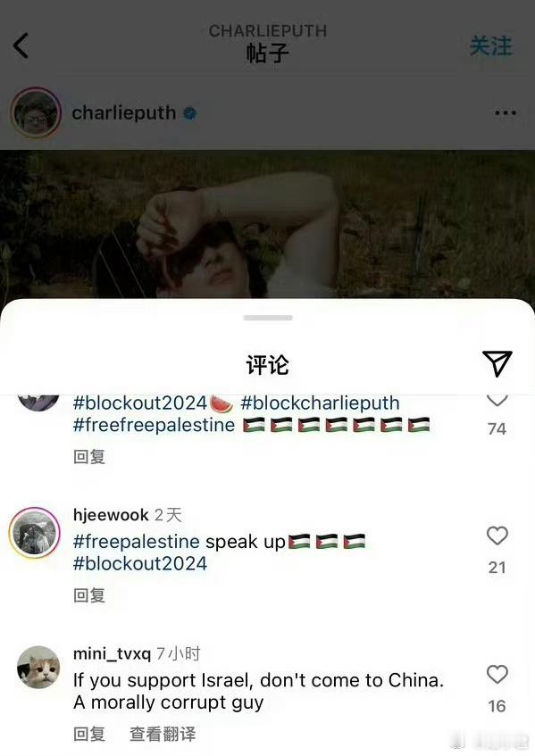The height and width of the screenshot is (756, 535).
Task: Tap the charlieputh username in post header
Action: point(124,112)
